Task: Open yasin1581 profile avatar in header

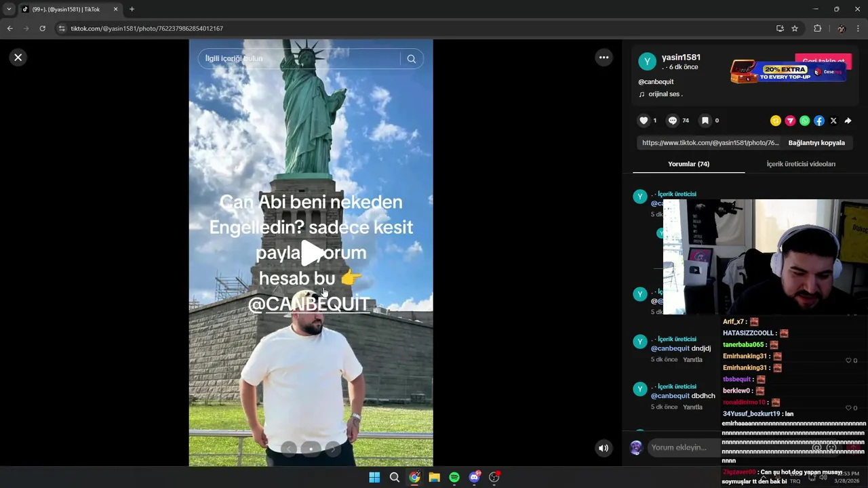Action: 647,62
